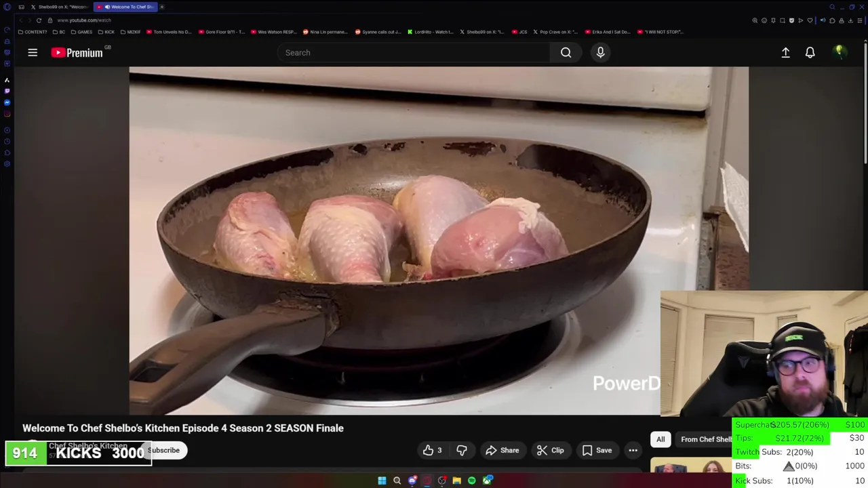Open YouTube notifications bell
The height and width of the screenshot is (488, 868).
(x=810, y=52)
